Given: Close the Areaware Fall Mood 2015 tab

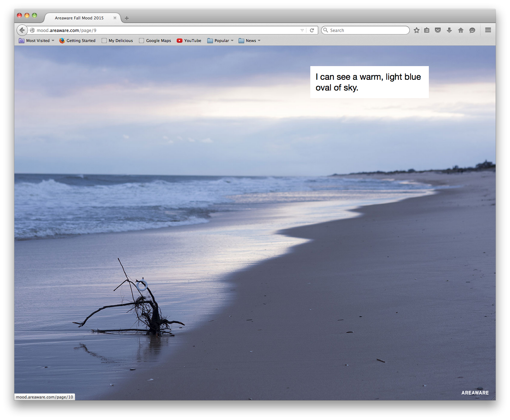Looking at the screenshot, I should point(115,18).
